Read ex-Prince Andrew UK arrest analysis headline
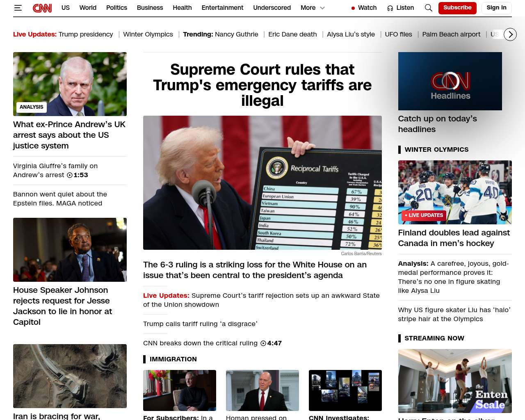525x420 pixels. tap(69, 135)
